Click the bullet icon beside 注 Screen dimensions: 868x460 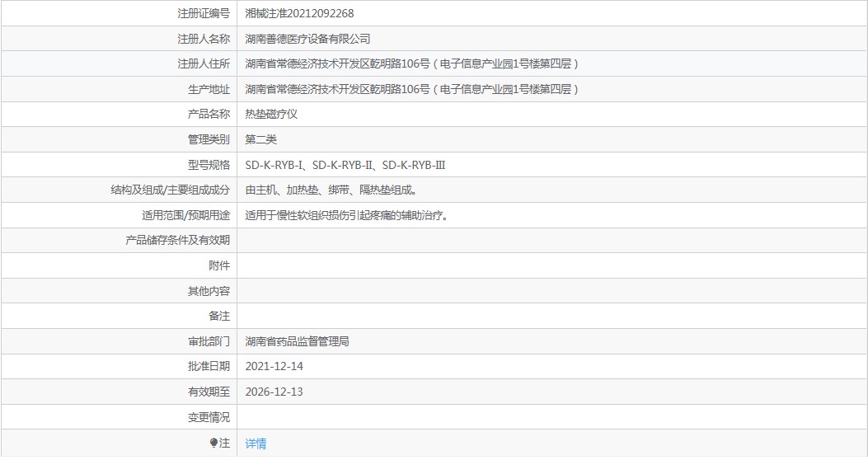(x=213, y=443)
